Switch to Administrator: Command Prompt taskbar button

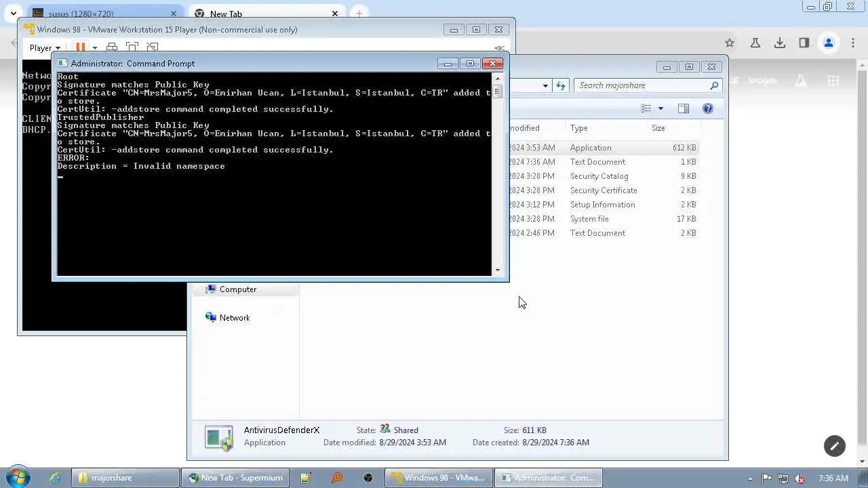(x=548, y=478)
